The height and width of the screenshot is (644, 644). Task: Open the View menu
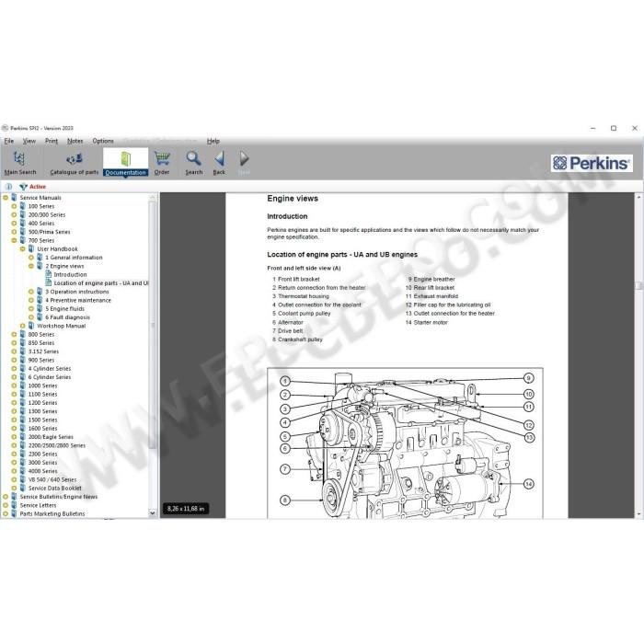click(29, 141)
